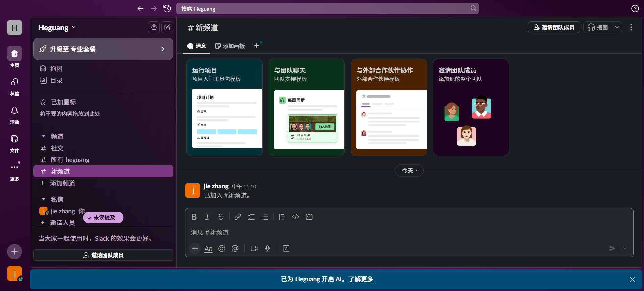Click 邀请团队成员 button in header
This screenshot has width=644, height=291.
click(554, 27)
